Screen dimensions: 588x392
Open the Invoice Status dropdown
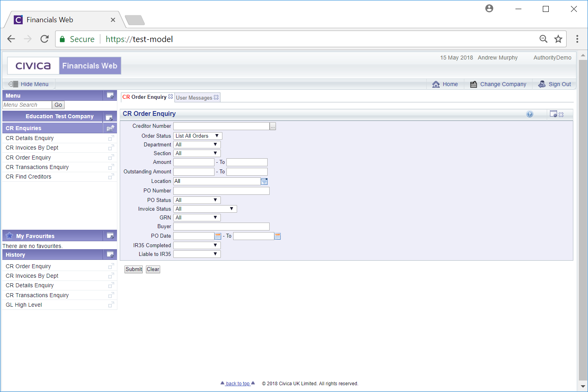coord(205,209)
